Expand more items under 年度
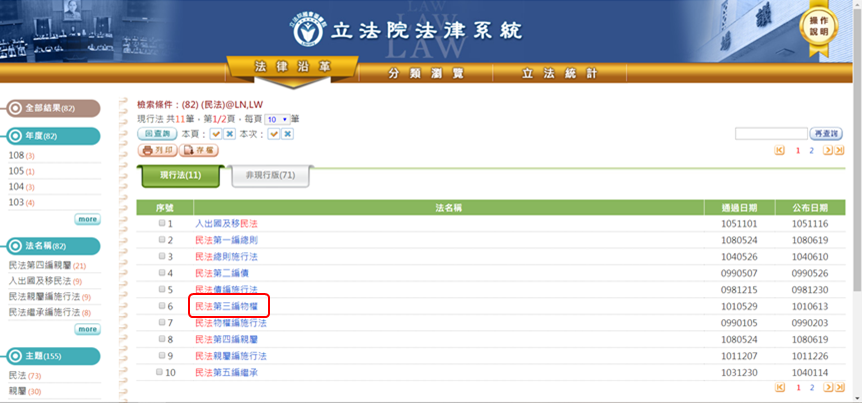The height and width of the screenshot is (403, 862). (x=87, y=219)
